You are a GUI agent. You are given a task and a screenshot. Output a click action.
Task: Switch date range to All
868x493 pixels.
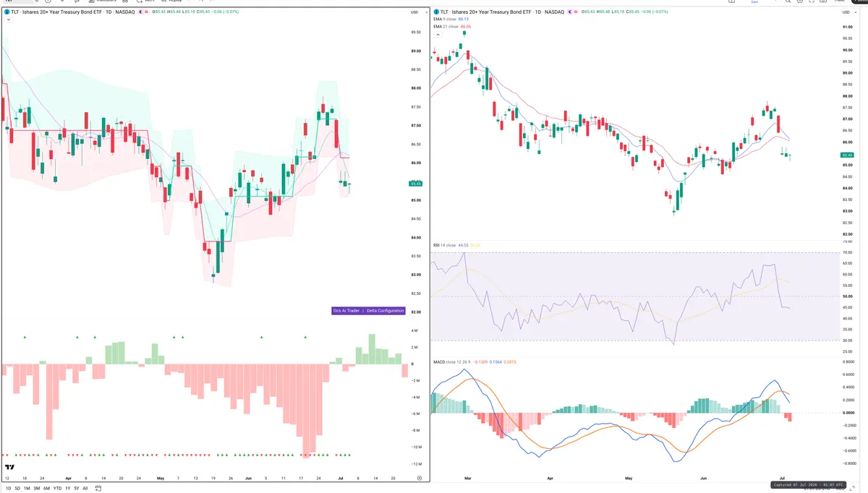(x=85, y=489)
